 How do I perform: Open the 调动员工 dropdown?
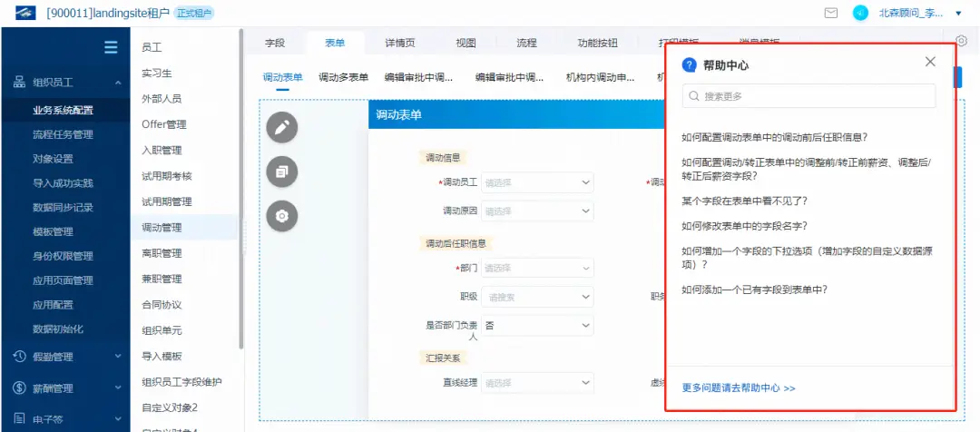coord(537,182)
